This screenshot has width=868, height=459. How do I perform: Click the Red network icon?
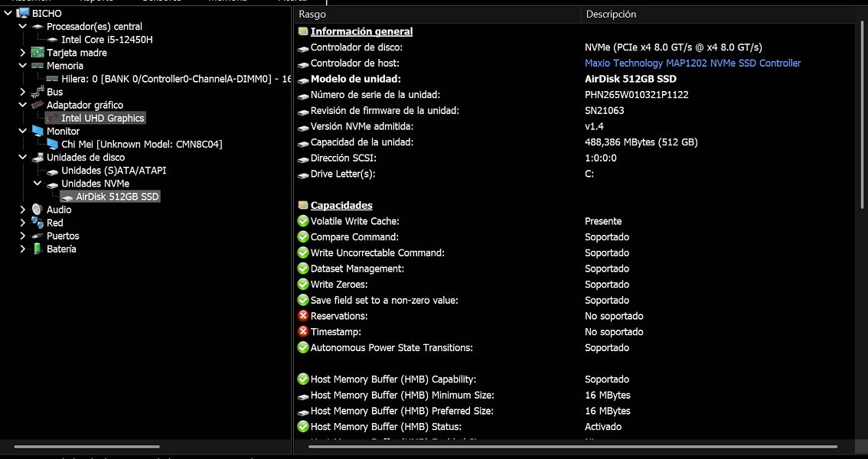pyautogui.click(x=38, y=223)
